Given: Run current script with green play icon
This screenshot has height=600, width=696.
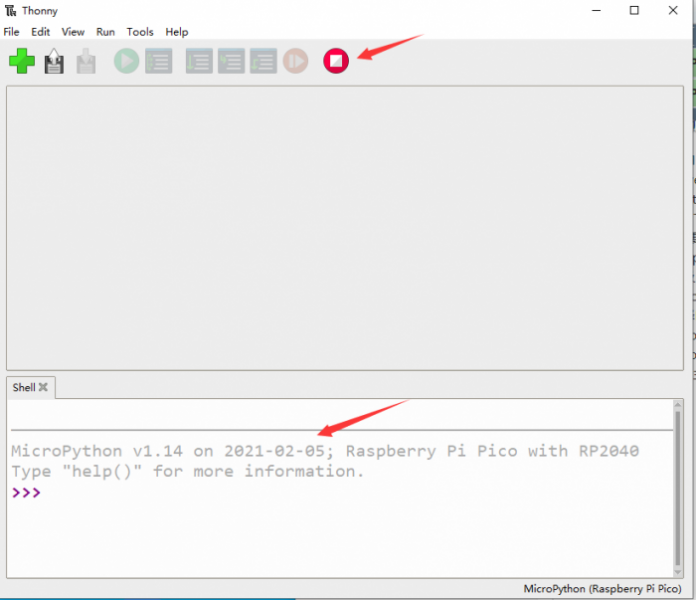Looking at the screenshot, I should pyautogui.click(x=126, y=62).
